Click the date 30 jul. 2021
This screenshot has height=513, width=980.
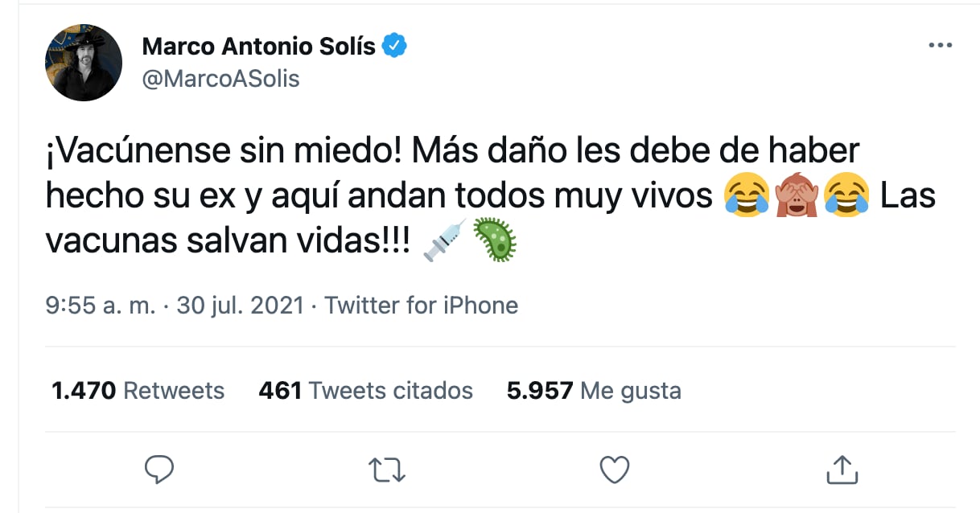[237, 306]
